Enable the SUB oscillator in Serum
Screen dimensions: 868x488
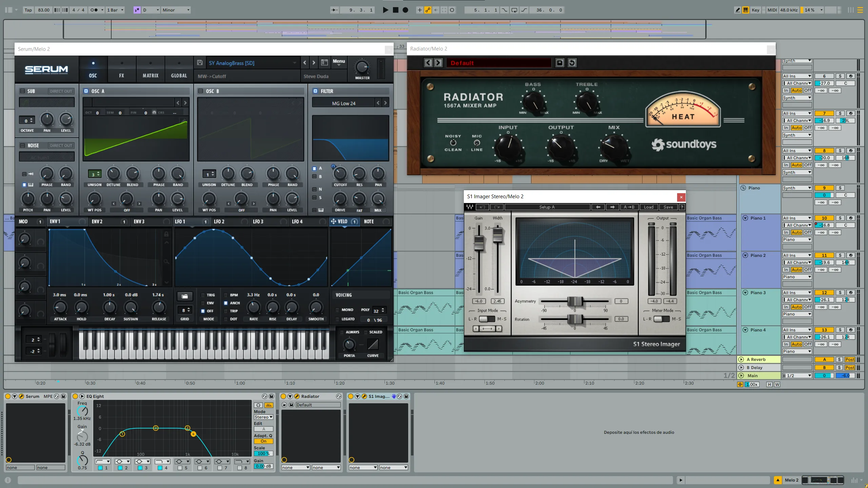(22, 91)
